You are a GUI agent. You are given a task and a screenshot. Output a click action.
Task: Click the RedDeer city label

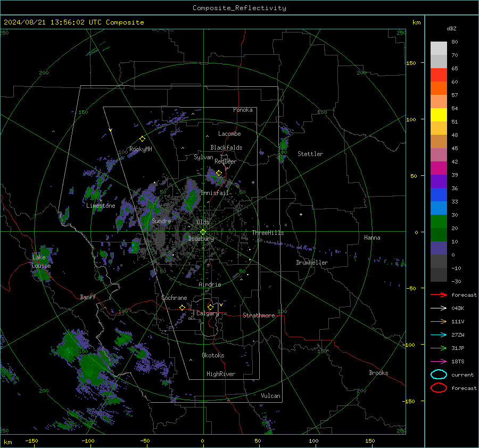226,161
